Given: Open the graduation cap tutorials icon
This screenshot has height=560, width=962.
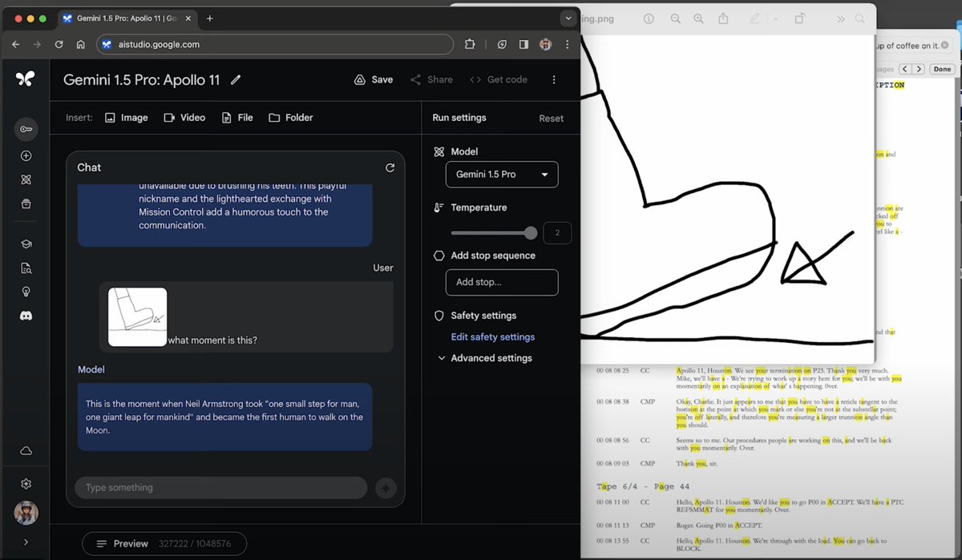Looking at the screenshot, I should point(26,244).
